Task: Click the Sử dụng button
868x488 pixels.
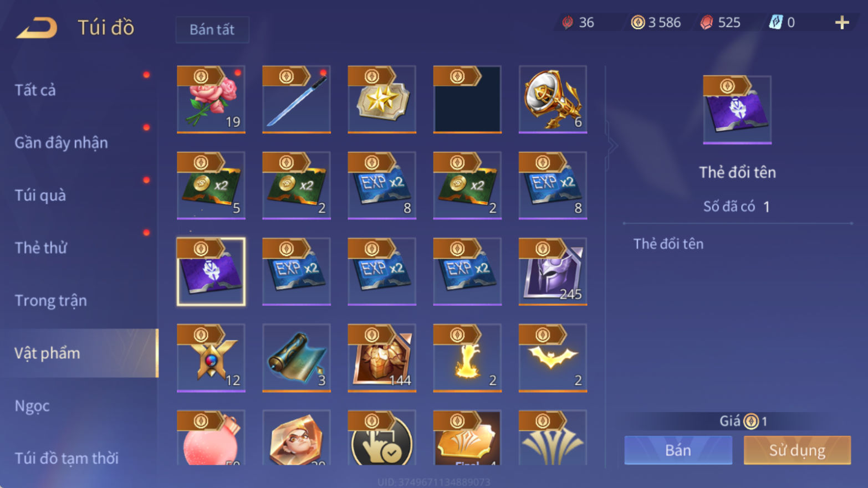Action: pos(797,450)
